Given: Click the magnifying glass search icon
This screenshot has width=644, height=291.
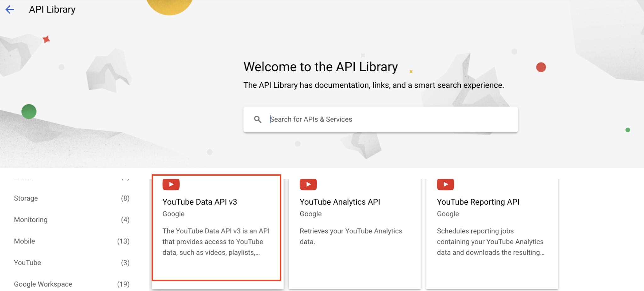Looking at the screenshot, I should click(258, 119).
